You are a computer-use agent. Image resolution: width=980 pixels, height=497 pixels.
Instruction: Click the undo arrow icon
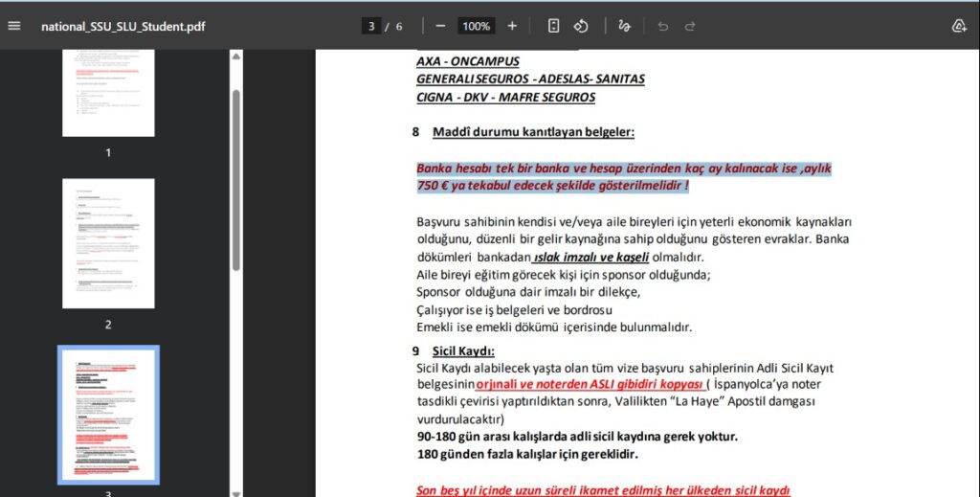(663, 26)
